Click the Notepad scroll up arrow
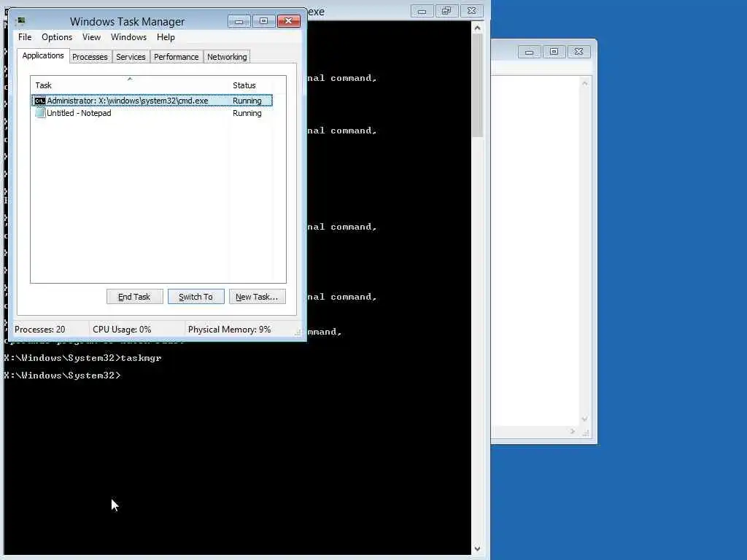The image size is (747, 560). click(x=585, y=83)
